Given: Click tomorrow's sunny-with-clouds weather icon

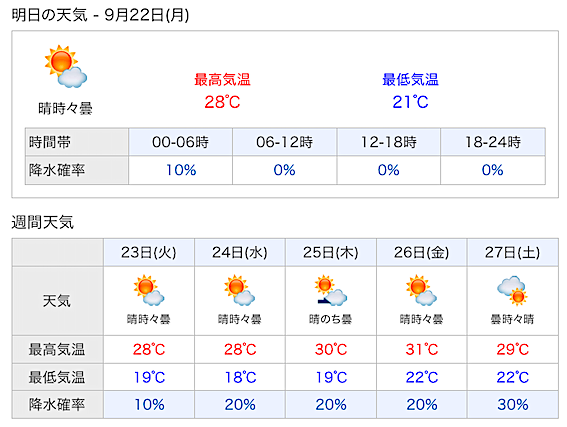Looking at the screenshot, I should pyautogui.click(x=65, y=67).
